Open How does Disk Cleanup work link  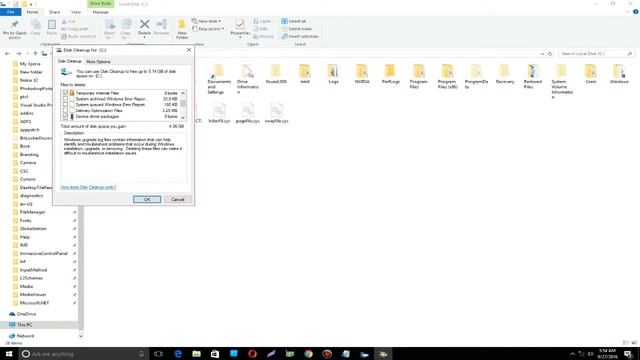[x=88, y=187]
